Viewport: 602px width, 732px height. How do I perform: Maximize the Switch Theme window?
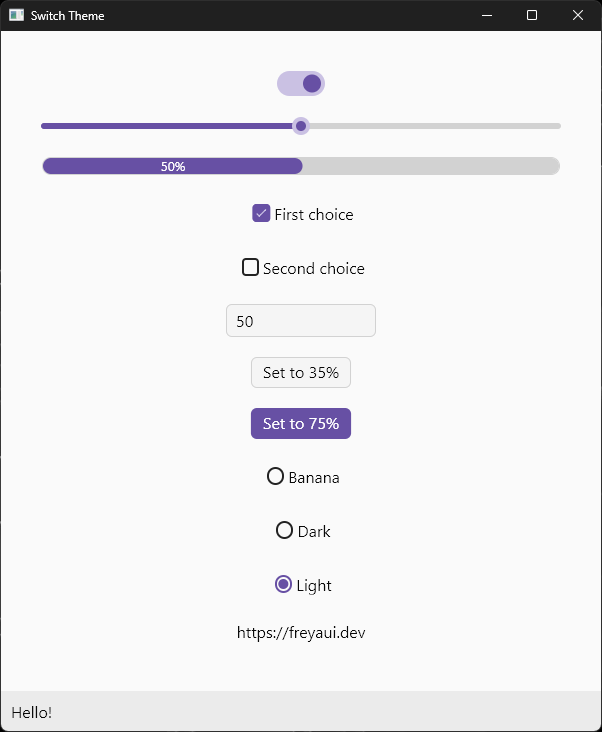[x=532, y=15]
